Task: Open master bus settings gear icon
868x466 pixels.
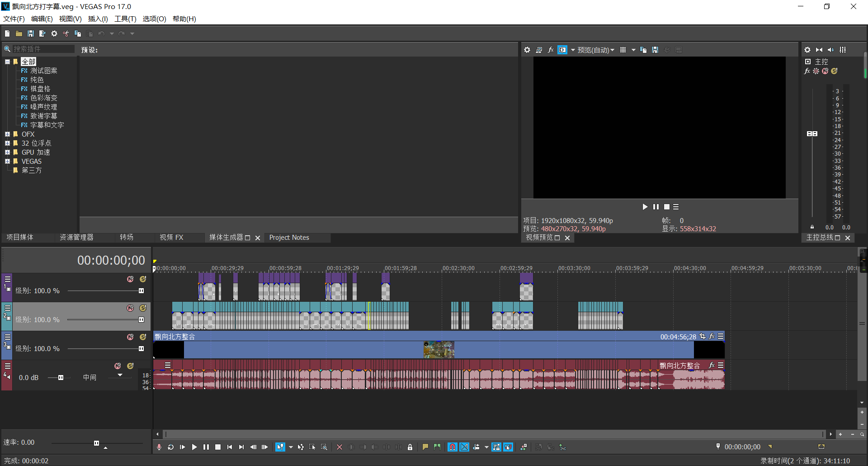Action: [807, 50]
